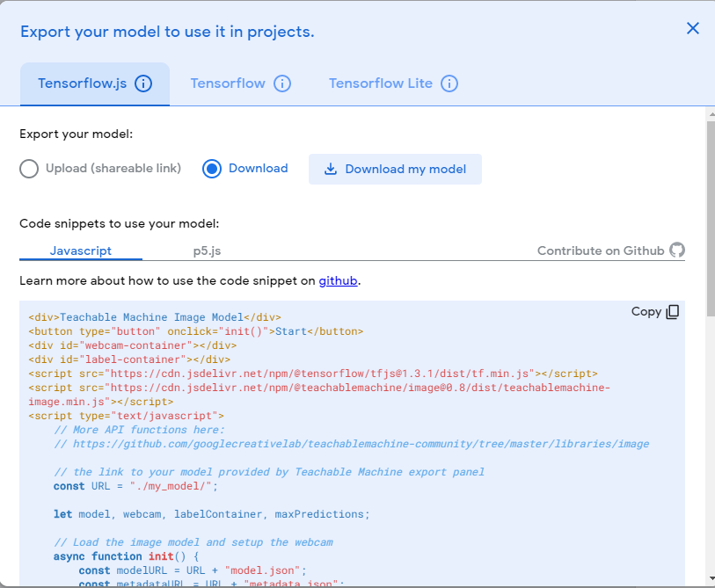Click the const URL = "./my_model/" code line

click(136, 486)
